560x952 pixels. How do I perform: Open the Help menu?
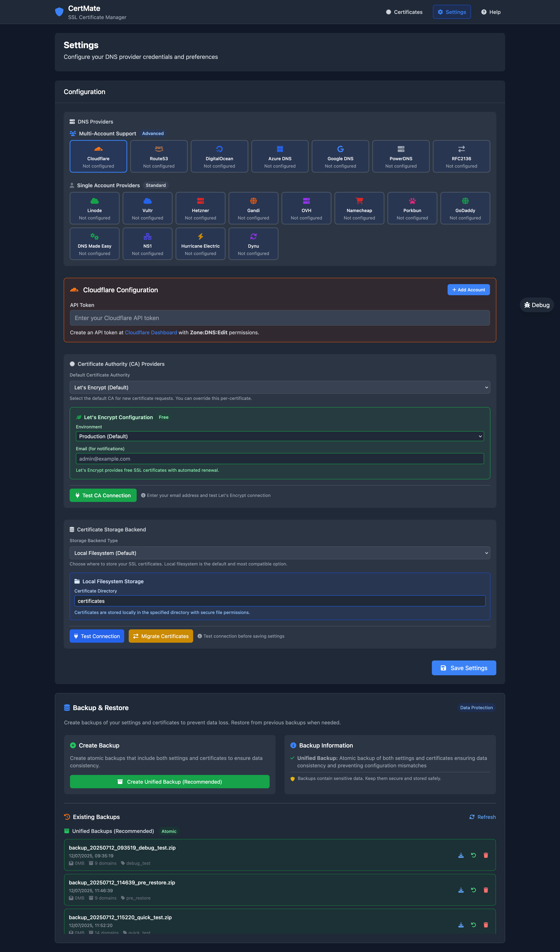491,12
